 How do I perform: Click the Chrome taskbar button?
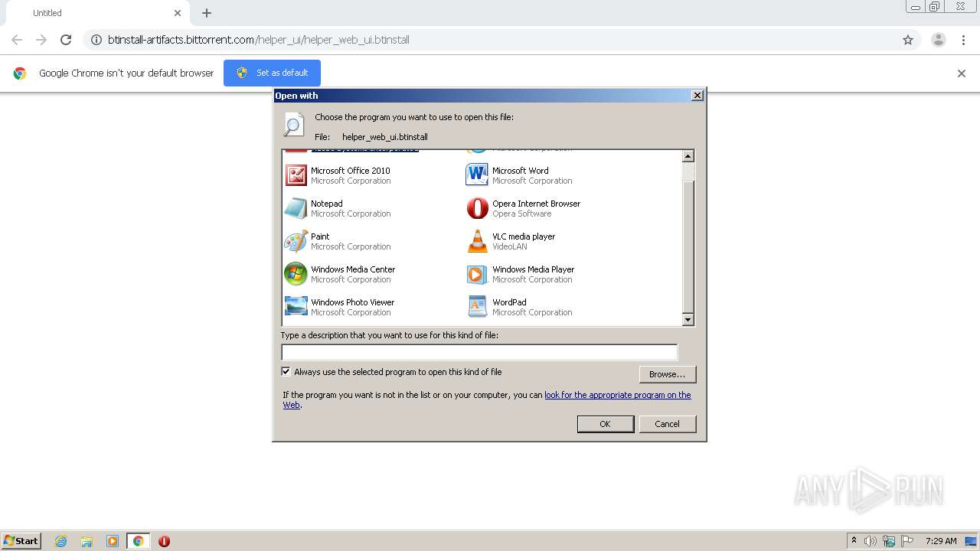point(138,541)
